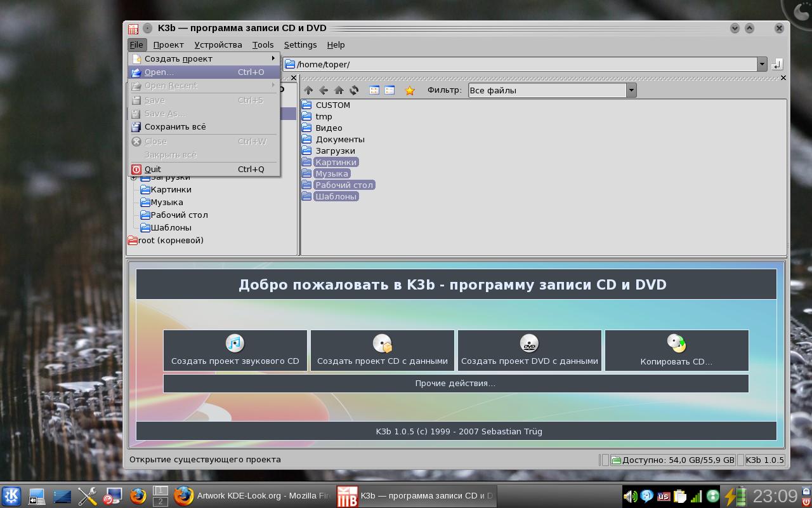Open the Фильтр 'Все файлы' combo box
This screenshot has width=812, height=508.
[552, 90]
